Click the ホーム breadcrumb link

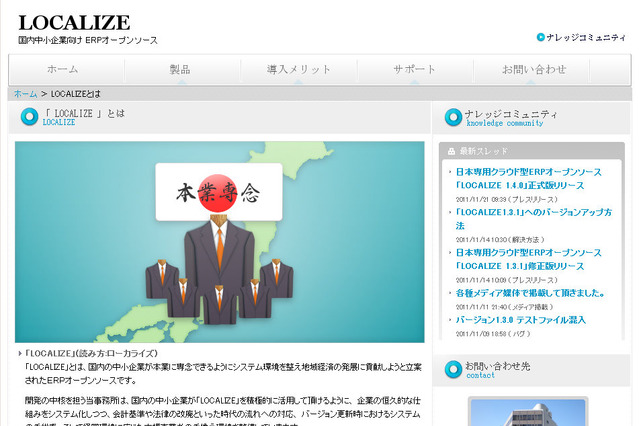25,94
